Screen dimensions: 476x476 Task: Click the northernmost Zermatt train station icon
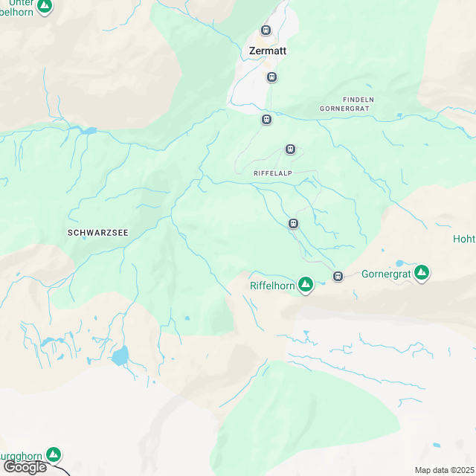tap(266, 30)
